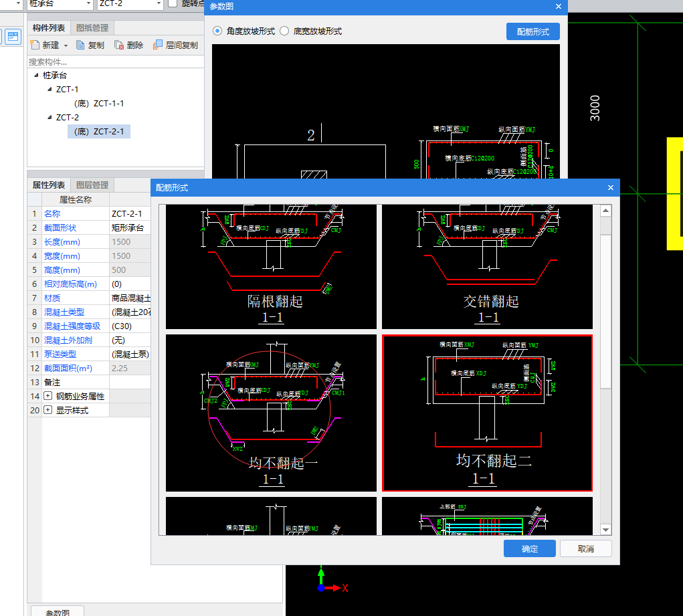Image resolution: width=683 pixels, height=616 pixels.
Task: Open the ZCT-2 dropdown in the top toolbar
Action: coord(159,3)
